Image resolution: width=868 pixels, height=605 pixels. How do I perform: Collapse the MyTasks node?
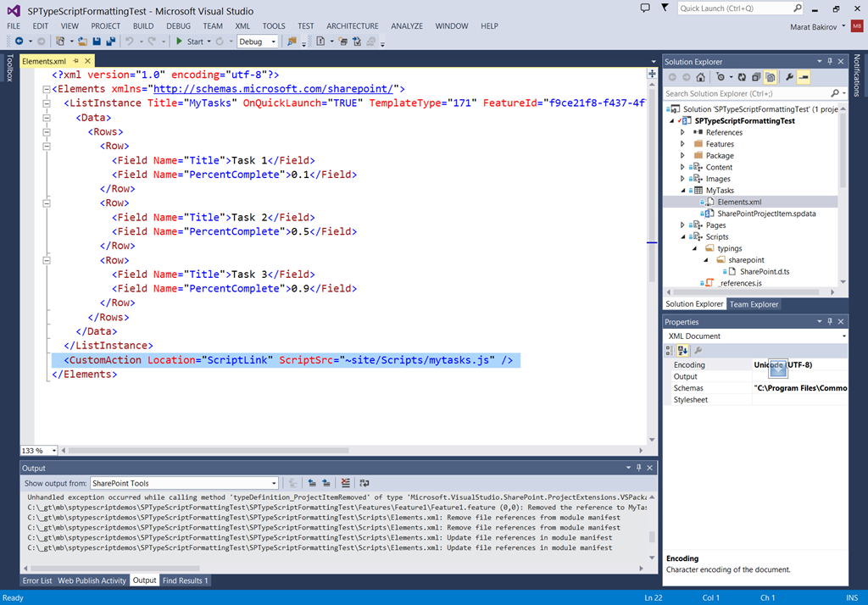(x=682, y=191)
